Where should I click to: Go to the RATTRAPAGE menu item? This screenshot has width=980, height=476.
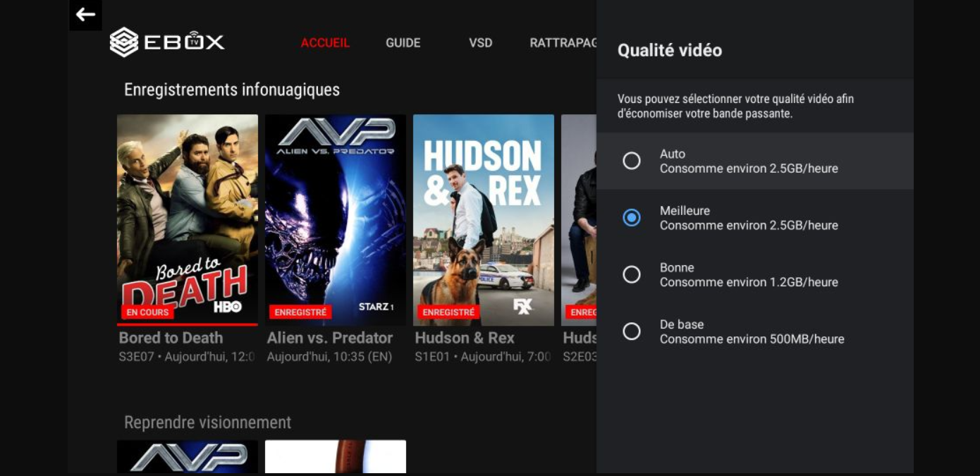(x=563, y=42)
